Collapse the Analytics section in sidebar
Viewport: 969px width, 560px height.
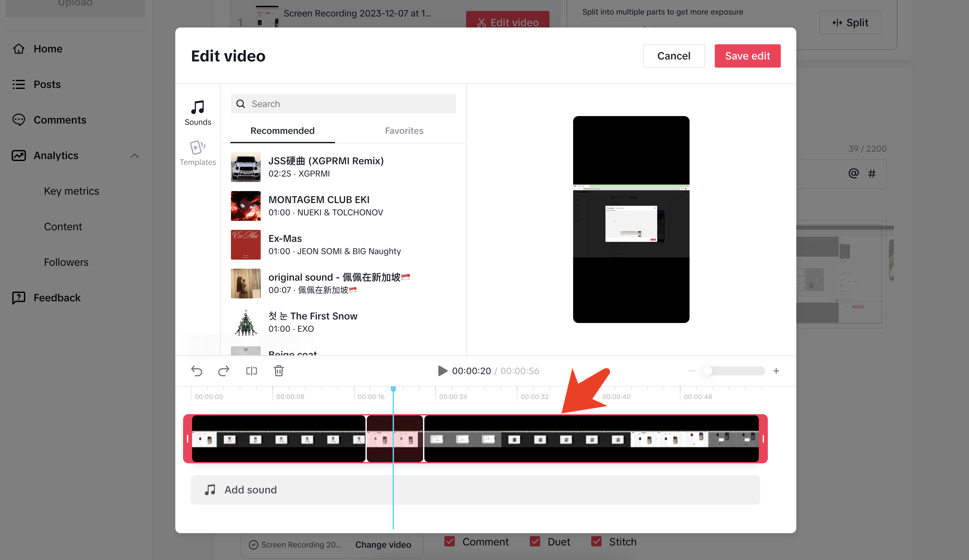135,155
